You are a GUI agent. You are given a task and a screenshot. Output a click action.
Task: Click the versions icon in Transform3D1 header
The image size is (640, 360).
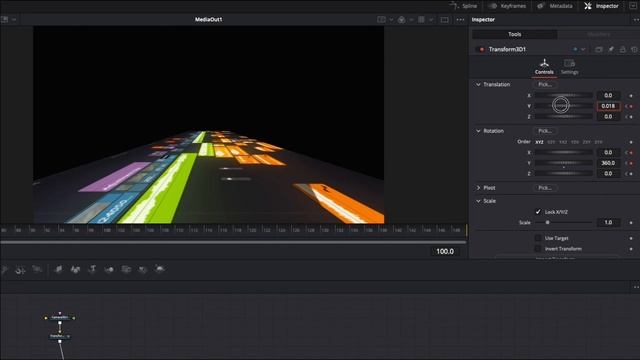click(x=599, y=49)
